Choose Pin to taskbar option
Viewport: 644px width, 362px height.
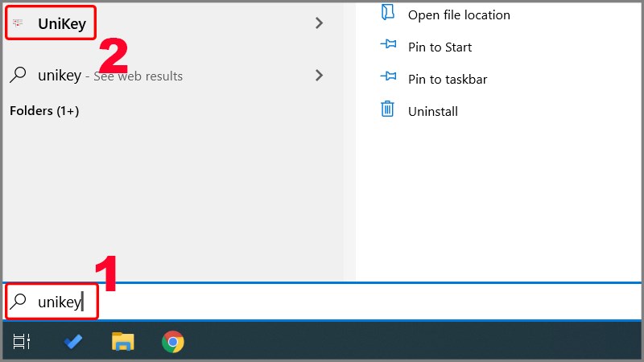click(448, 79)
